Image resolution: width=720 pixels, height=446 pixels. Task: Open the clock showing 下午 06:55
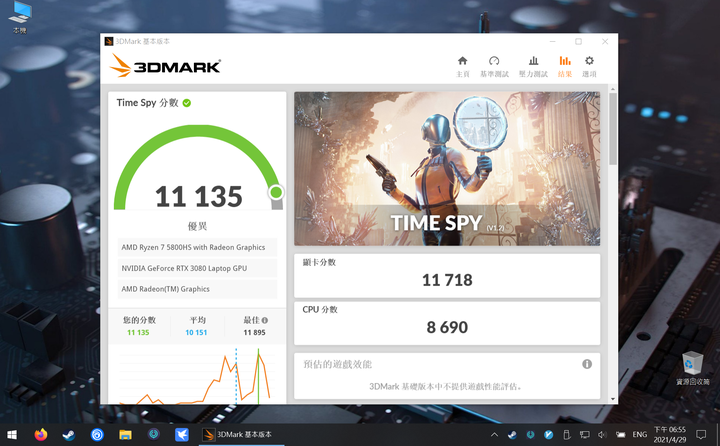tap(669, 435)
